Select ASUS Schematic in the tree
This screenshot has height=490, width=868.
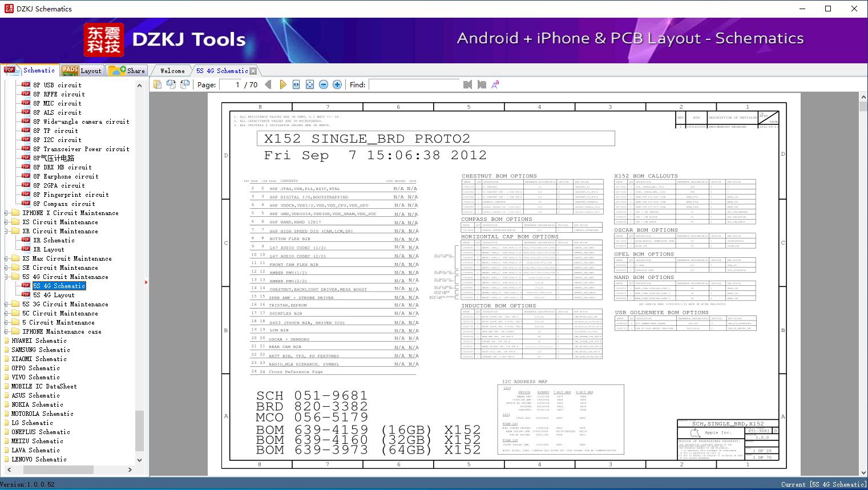pos(35,395)
